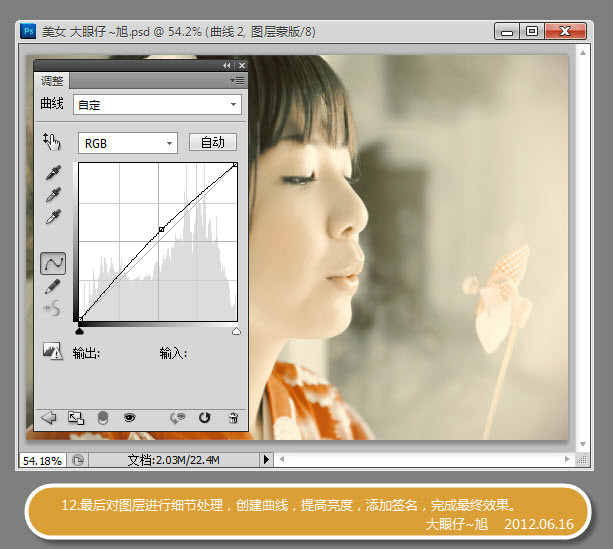
Task: Open status bar info arrow menu
Action: pos(266,459)
